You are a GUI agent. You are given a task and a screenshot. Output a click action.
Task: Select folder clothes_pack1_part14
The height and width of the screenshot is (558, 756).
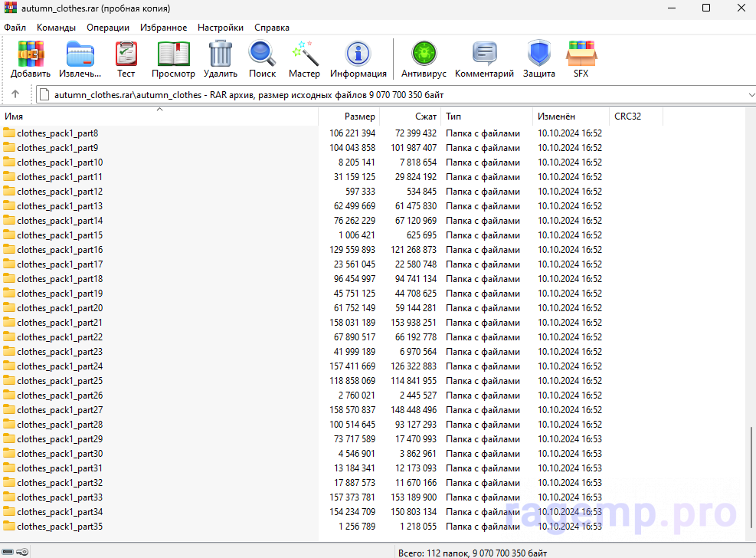tap(60, 221)
